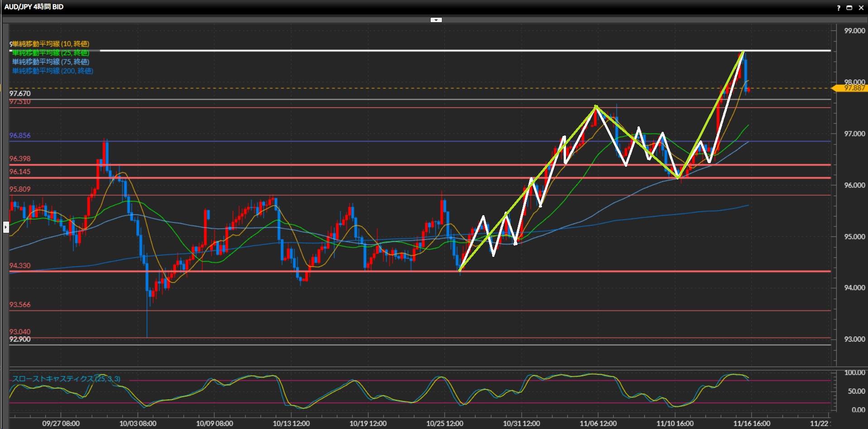Click the スローストキャスティクス (25,3,3) label
This screenshot has height=429, width=868.
[x=66, y=379]
